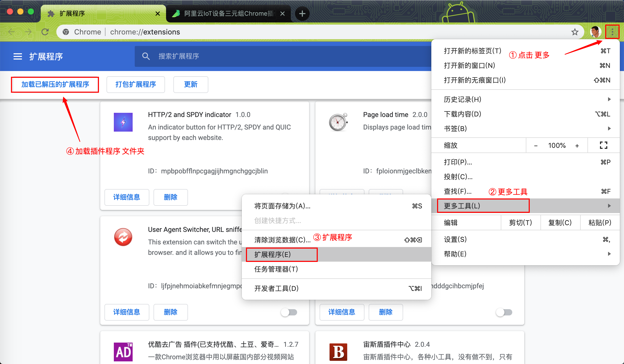Open 开发者工具(D) from submenu
The width and height of the screenshot is (624, 364).
(337, 288)
